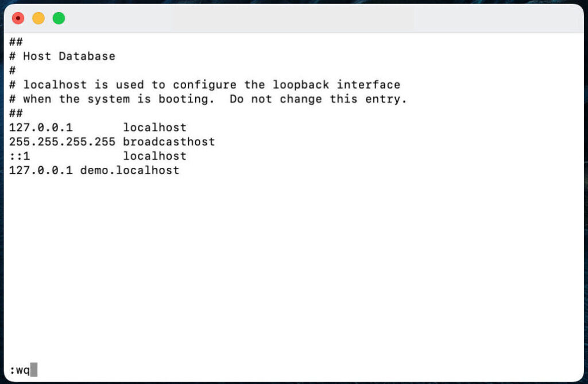The width and height of the screenshot is (588, 384).
Task: Click the 127.0.0.1 before demo.localhost
Action: [x=41, y=170]
